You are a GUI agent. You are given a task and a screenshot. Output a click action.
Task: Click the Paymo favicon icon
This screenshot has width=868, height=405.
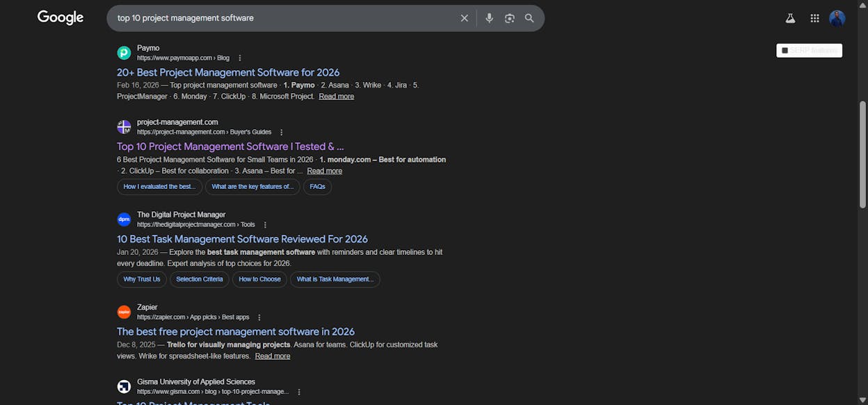[124, 53]
